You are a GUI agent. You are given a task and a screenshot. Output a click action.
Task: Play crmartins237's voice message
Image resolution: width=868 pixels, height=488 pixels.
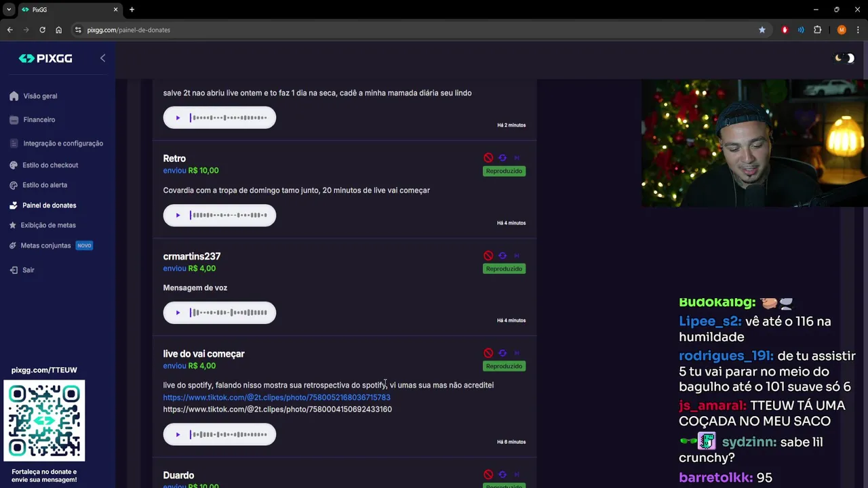click(178, 312)
